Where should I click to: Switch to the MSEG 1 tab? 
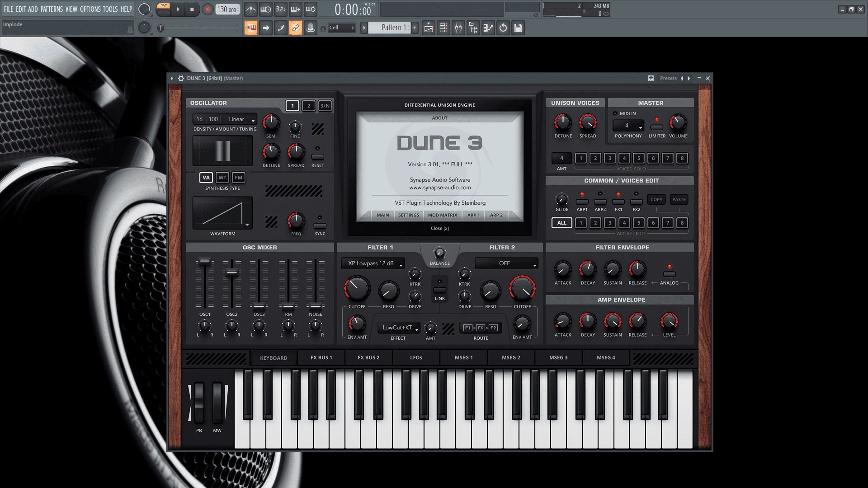(464, 357)
